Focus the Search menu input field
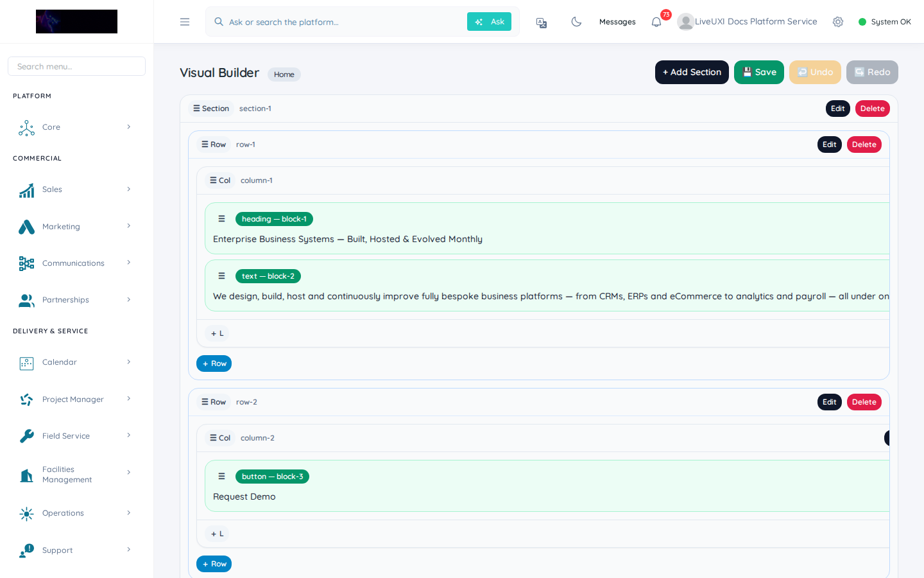924x578 pixels. [77, 66]
